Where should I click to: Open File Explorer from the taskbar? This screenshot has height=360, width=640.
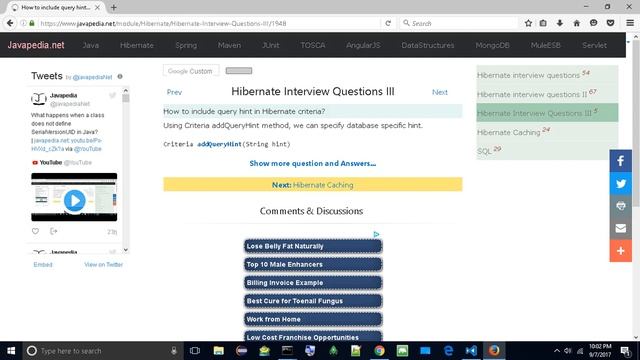coord(219,351)
